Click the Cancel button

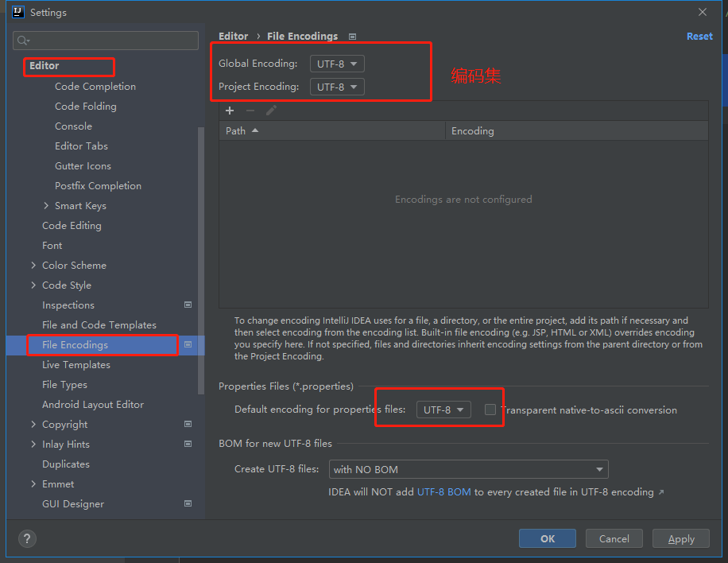tap(614, 538)
